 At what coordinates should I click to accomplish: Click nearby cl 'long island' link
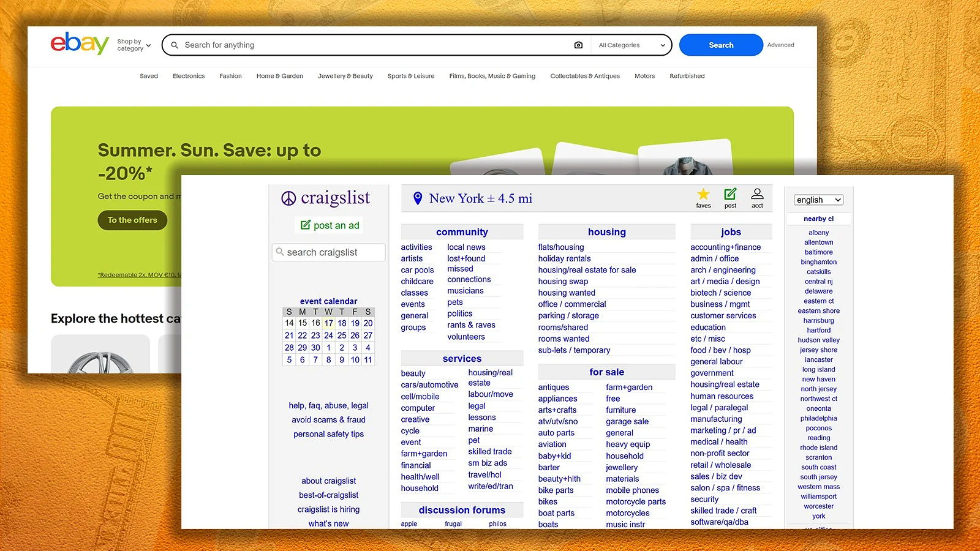pos(818,370)
